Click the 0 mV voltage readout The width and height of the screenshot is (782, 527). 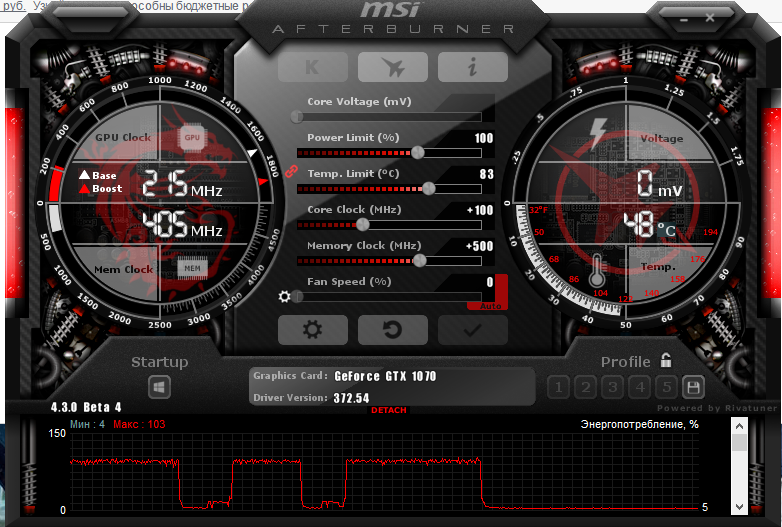[659, 183]
